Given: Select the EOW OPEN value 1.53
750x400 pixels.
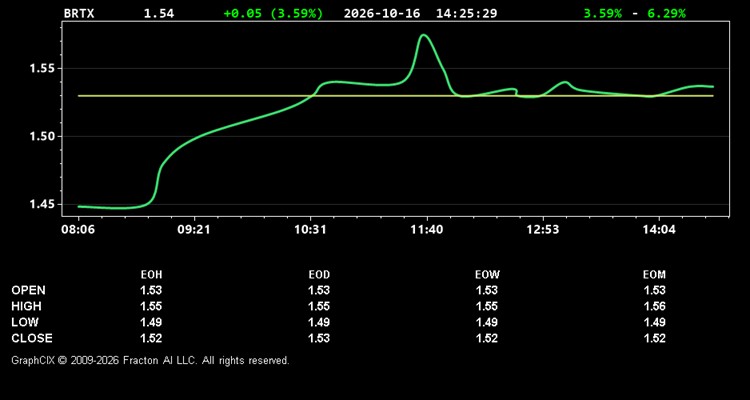Looking at the screenshot, I should [x=487, y=290].
